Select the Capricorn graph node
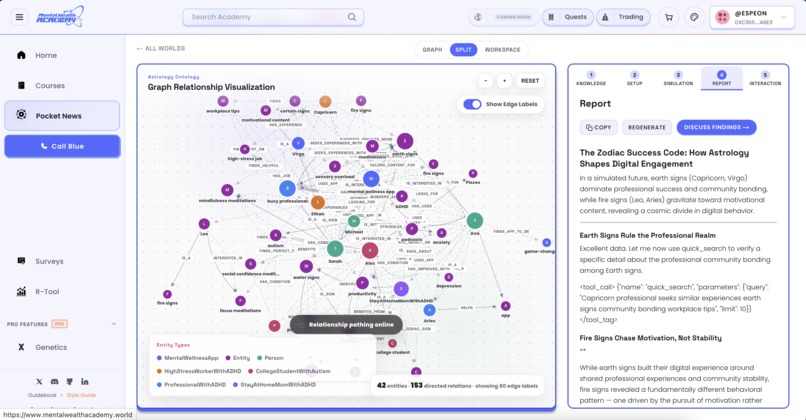Viewport: 806px width, 420px height. [x=325, y=102]
